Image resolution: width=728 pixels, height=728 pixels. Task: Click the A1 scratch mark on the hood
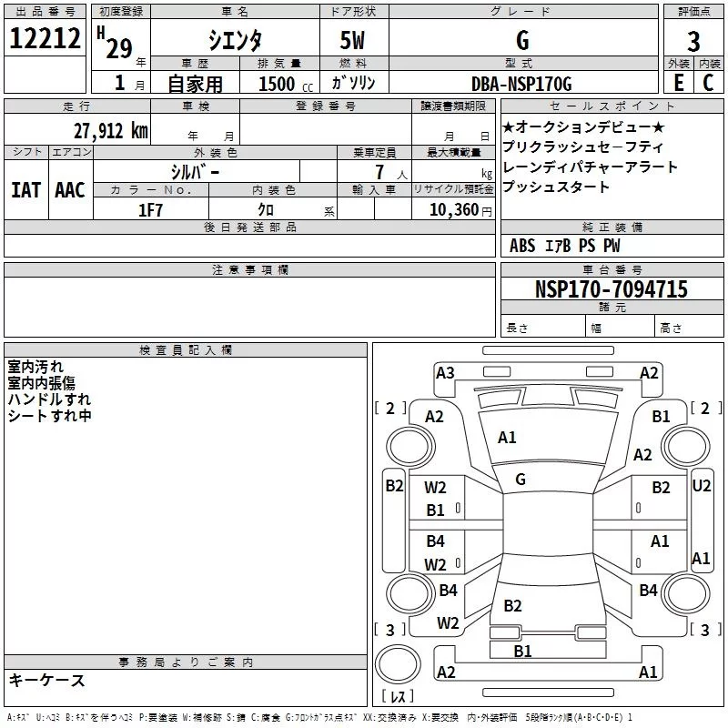tap(507, 438)
